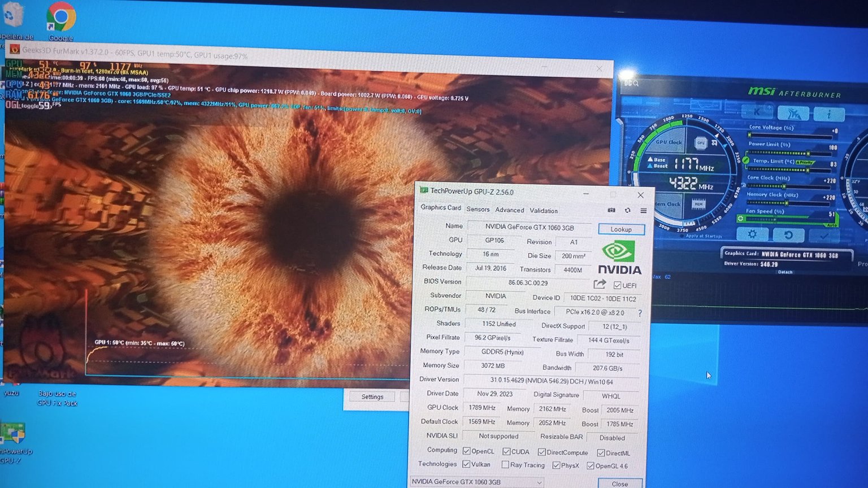Switch to the Validation tab

(x=544, y=210)
